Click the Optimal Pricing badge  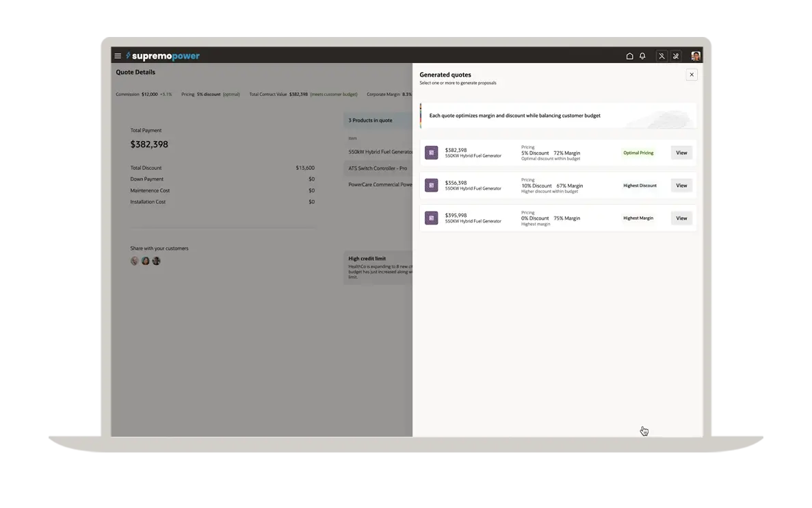pyautogui.click(x=638, y=153)
